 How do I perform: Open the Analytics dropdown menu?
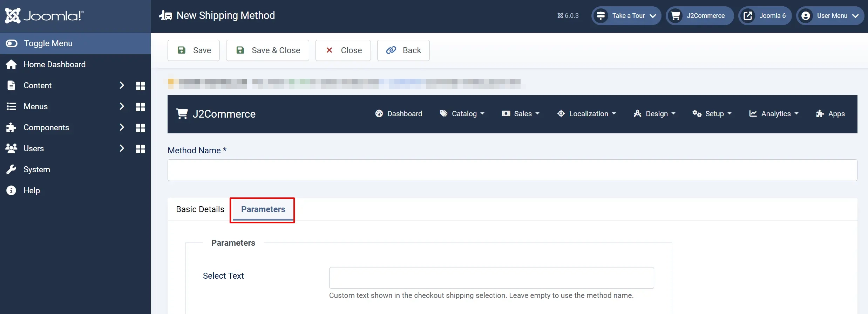coord(774,114)
